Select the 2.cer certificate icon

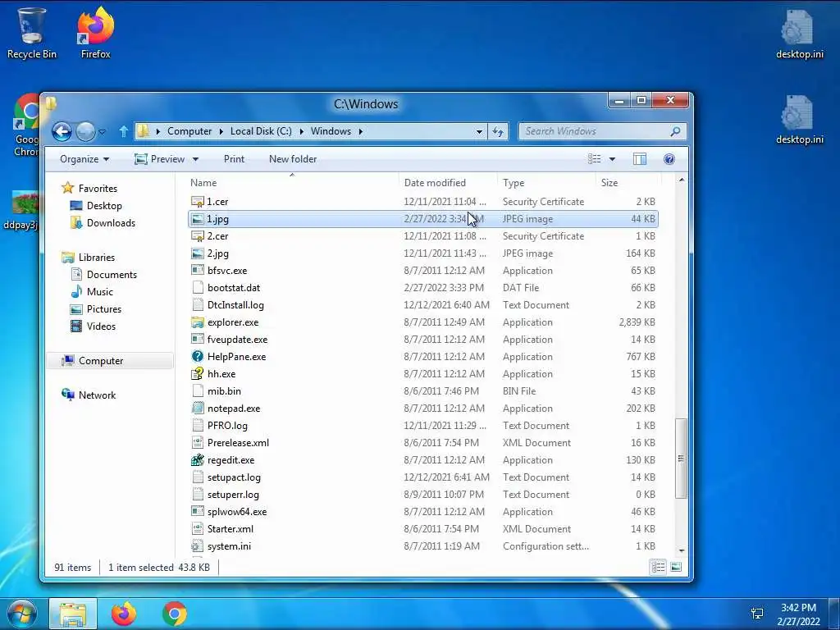click(x=198, y=236)
